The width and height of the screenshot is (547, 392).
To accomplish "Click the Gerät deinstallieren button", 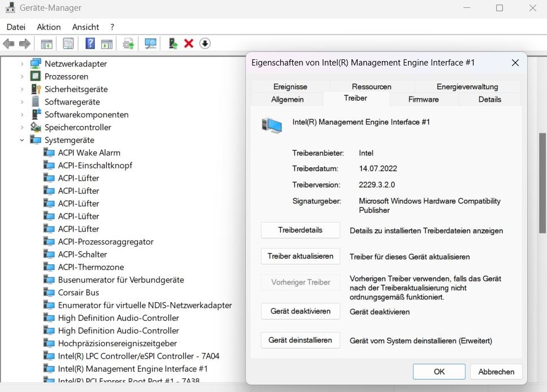I will 301,340.
